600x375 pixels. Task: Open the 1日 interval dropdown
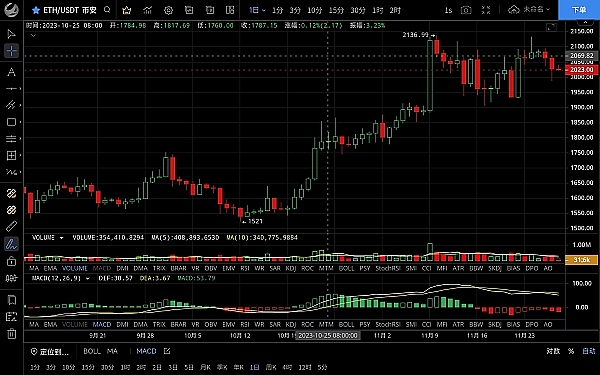click(257, 10)
